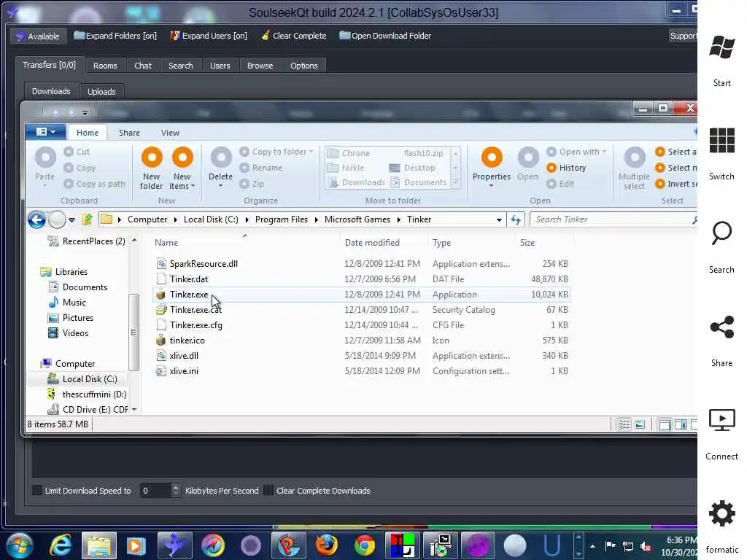This screenshot has height=560, width=747.
Task: Click the Delete ribbon icon
Action: [220, 157]
